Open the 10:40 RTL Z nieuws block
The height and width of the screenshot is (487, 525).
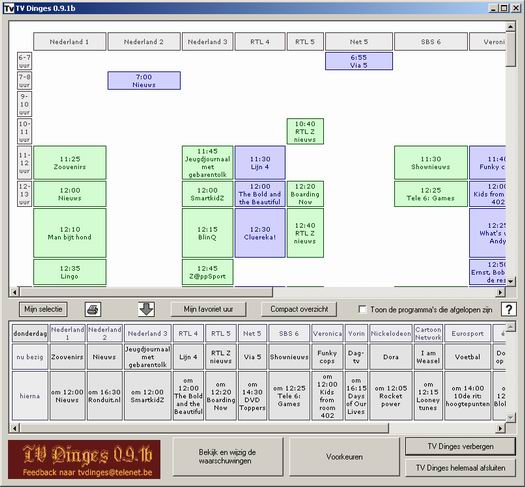pos(305,131)
